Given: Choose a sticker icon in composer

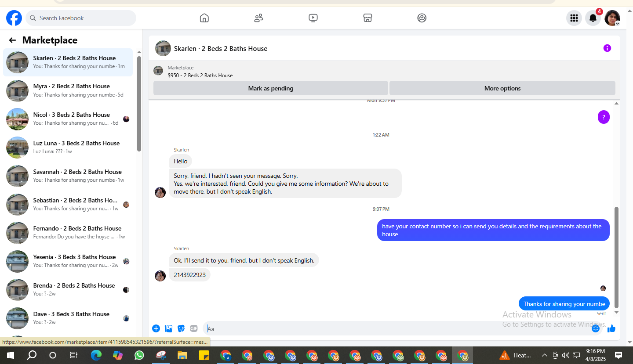Looking at the screenshot, I should click(181, 328).
